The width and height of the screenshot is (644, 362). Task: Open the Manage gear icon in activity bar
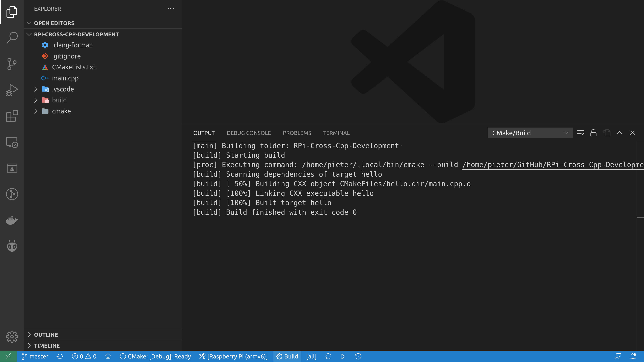(x=12, y=337)
